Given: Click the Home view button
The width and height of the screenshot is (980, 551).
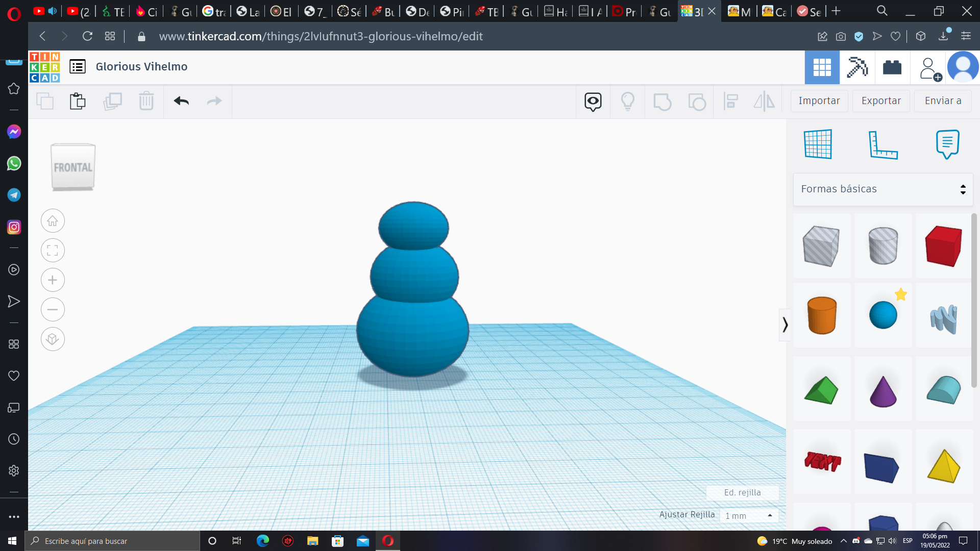Looking at the screenshot, I should (x=53, y=221).
